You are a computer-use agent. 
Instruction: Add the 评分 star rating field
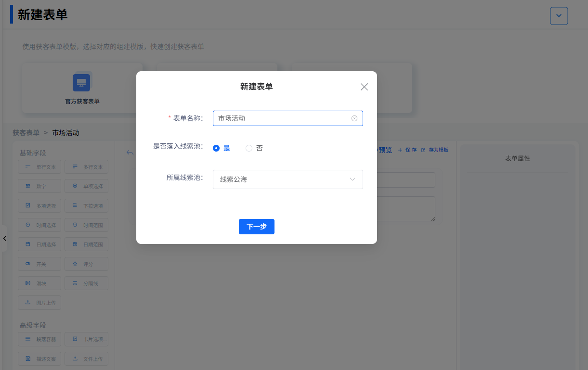(86, 264)
